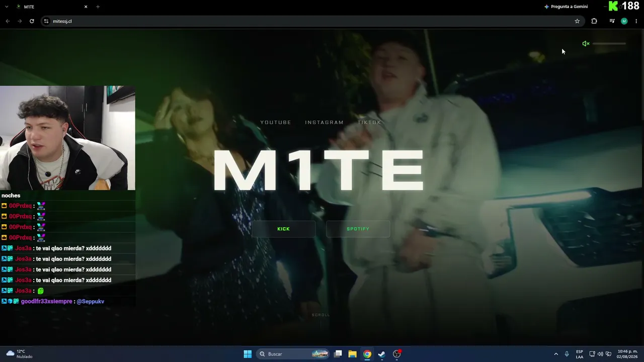Viewport: 644px width, 362px height.
Task: Click Pregunta a Gemini
Action: [x=566, y=7]
